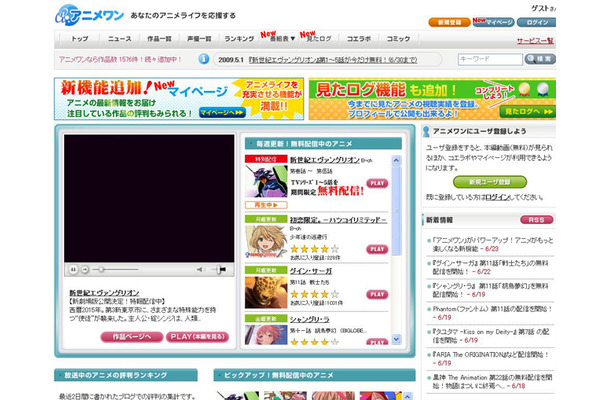This screenshot has width=610, height=400.
Task: Open the タユタマ 第7話 news item
Action: click(x=491, y=336)
